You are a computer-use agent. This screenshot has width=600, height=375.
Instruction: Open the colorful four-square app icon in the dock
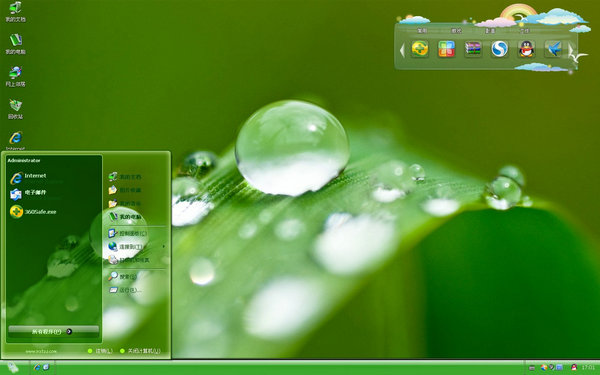click(x=446, y=49)
